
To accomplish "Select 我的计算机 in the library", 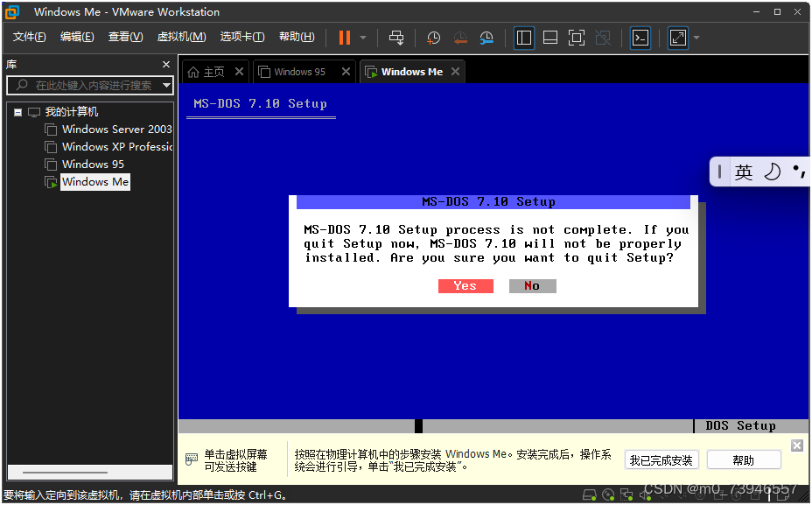I will point(71,112).
